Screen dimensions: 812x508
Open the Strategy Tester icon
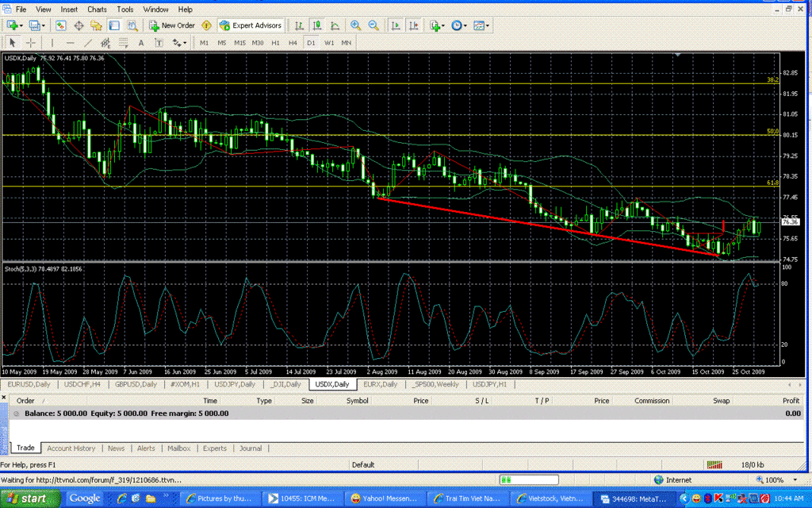coord(132,25)
